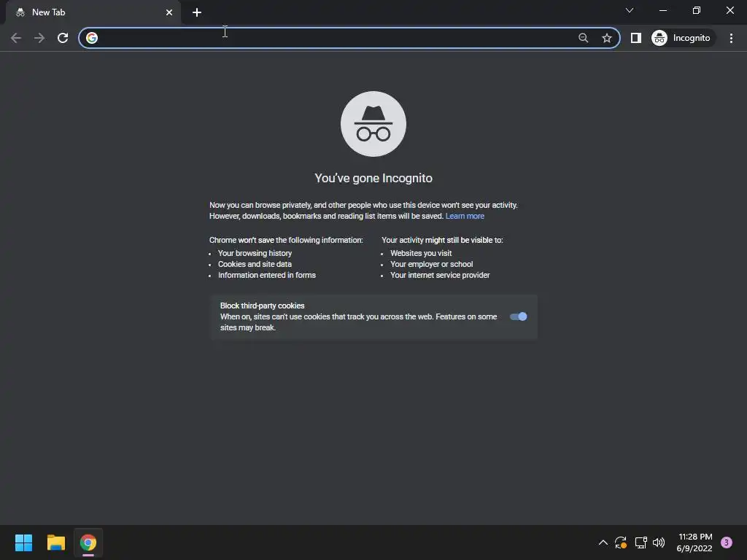
Task: Open the Learn more link
Action: 465,216
